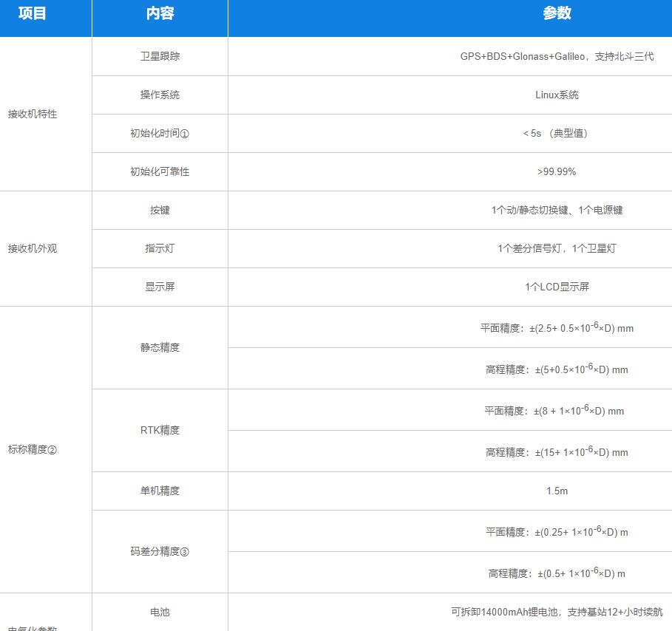The width and height of the screenshot is (672, 631).
Task: Select the 卫星跟踪 cell
Action: 160,56
